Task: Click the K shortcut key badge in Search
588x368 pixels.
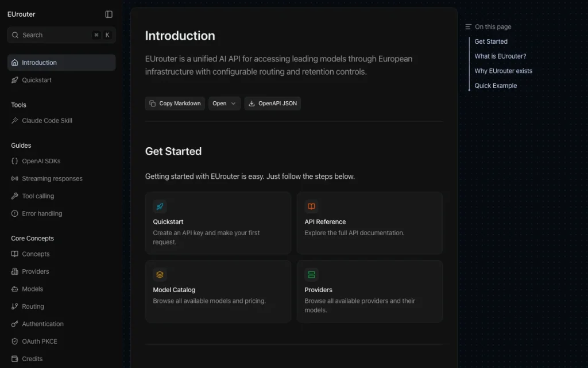Action: tap(107, 35)
